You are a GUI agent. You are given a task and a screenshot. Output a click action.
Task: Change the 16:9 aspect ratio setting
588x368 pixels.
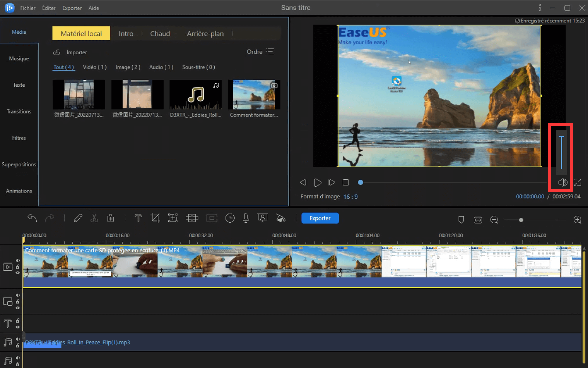click(350, 196)
